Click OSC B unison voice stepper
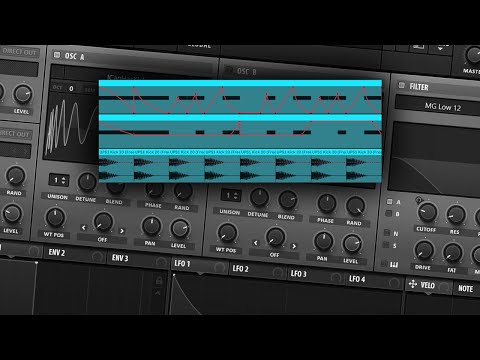 pyautogui.click(x=231, y=195)
